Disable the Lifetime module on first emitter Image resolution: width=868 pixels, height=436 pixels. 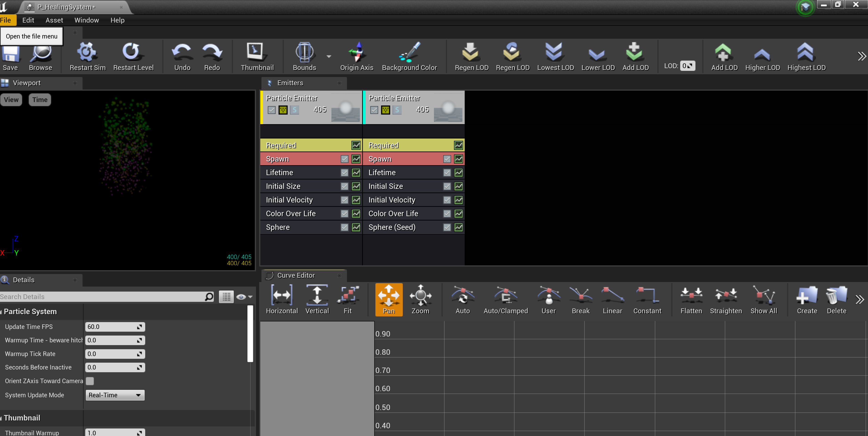coord(344,172)
